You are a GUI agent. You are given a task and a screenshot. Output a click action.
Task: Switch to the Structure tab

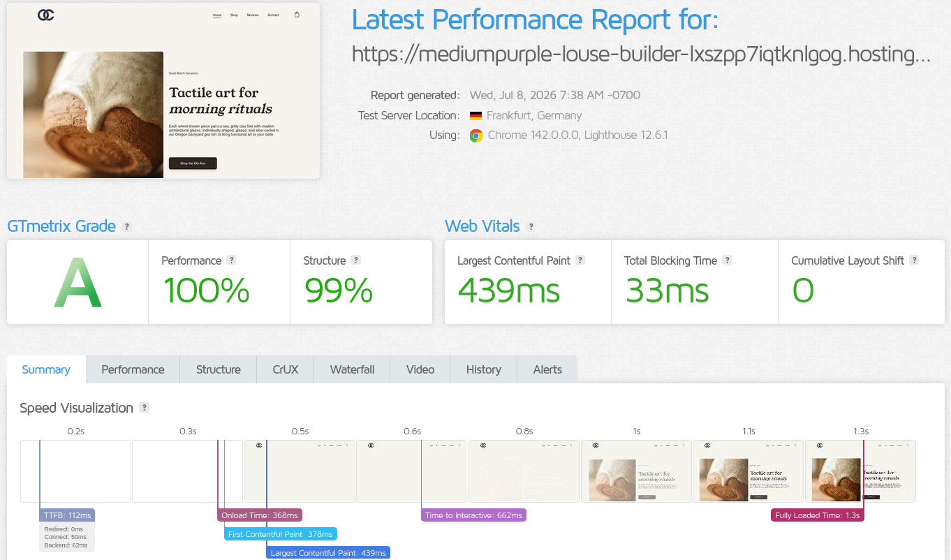click(218, 369)
